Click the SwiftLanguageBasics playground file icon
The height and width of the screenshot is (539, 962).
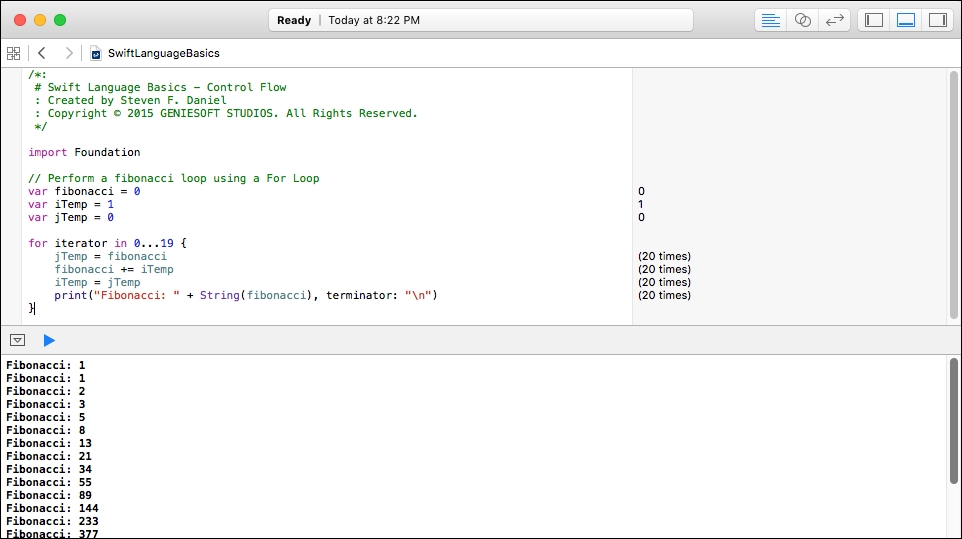click(x=96, y=54)
